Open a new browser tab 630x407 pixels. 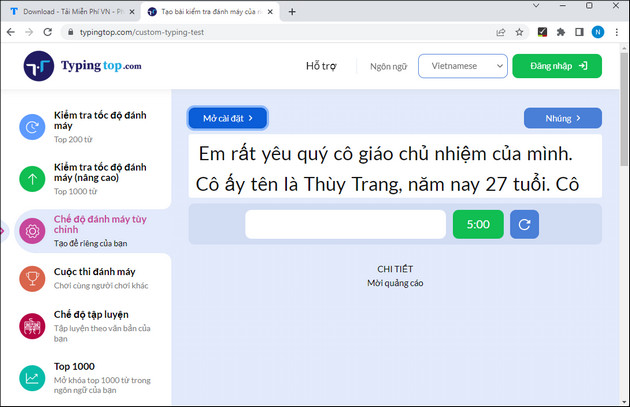292,12
